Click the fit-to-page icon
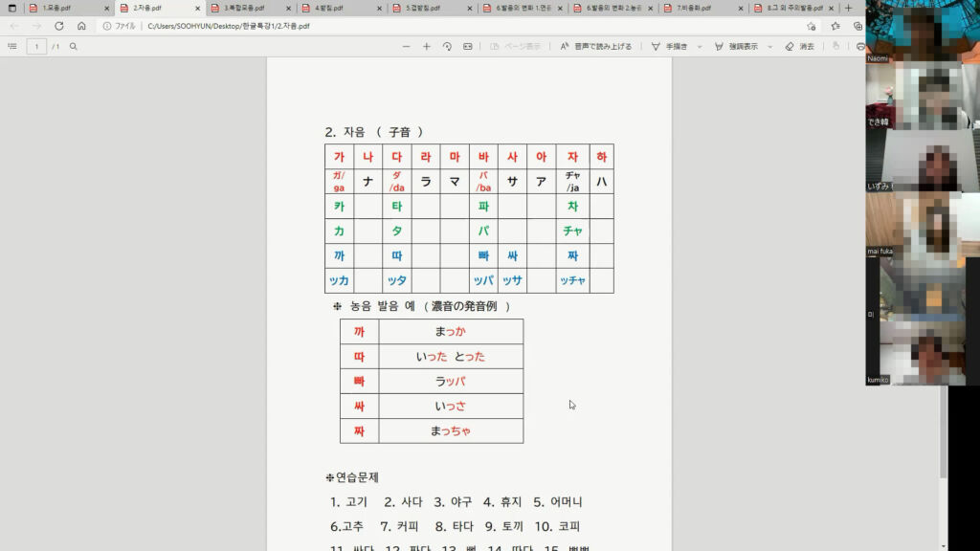The image size is (980, 551). click(x=467, y=46)
